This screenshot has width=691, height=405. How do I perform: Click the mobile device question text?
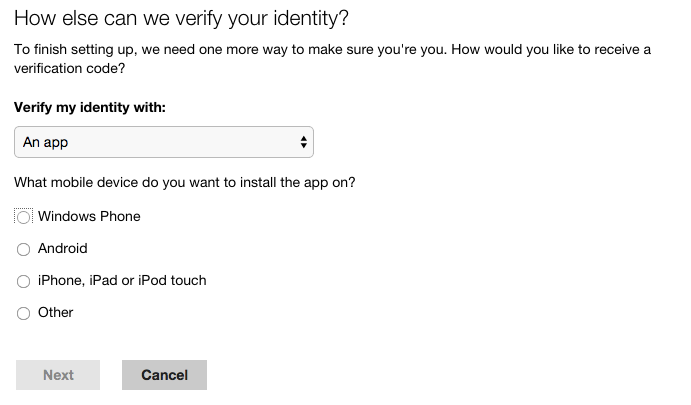pos(184,183)
